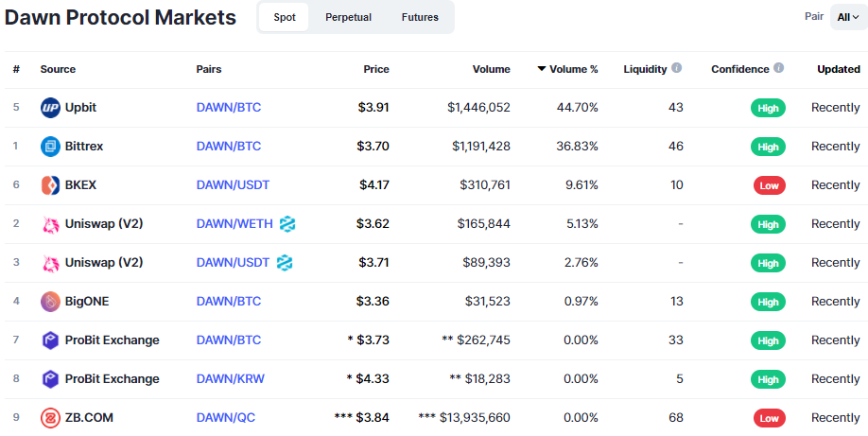Open the ZB.COM exchange link
Screen dimensions: 868x436
point(89,418)
